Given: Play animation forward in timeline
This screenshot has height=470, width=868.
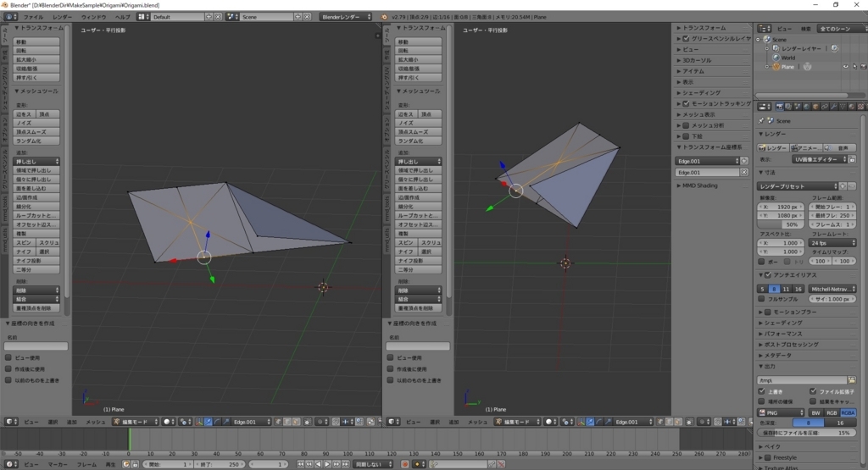Looking at the screenshot, I should (327, 464).
